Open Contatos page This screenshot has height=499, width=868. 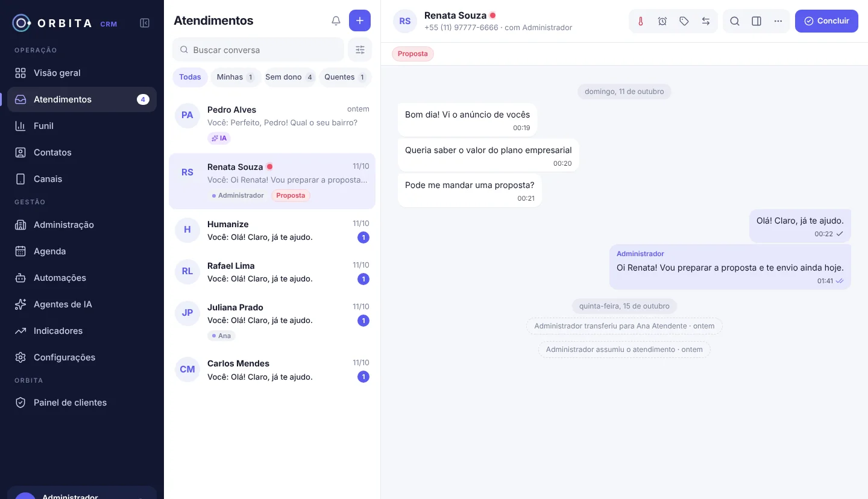pos(82,152)
